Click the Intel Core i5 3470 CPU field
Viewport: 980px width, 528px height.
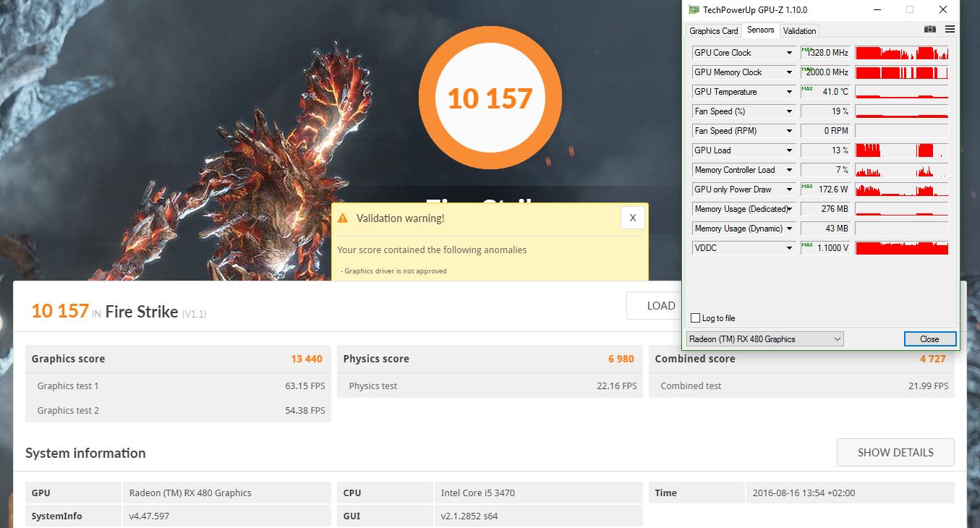pos(538,493)
